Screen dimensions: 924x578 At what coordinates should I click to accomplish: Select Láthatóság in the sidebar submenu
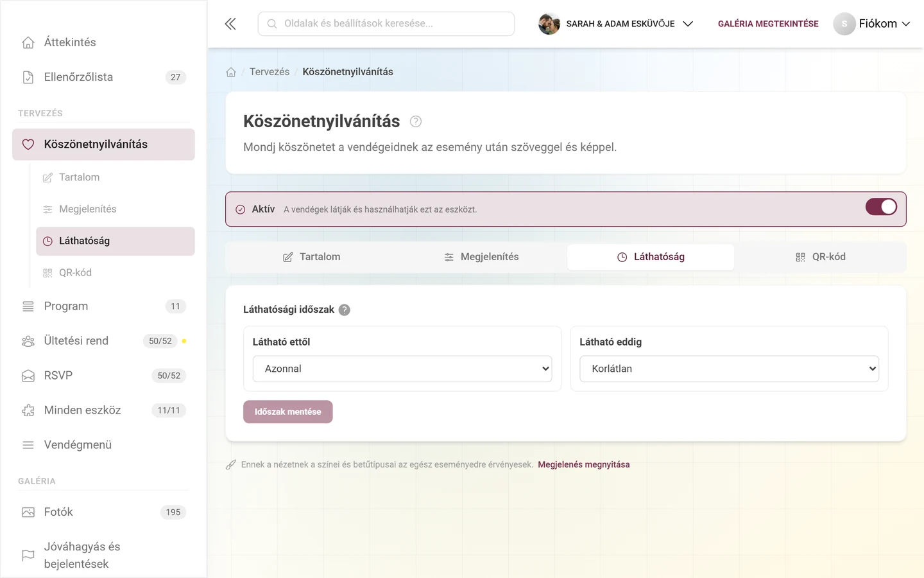[116, 241]
